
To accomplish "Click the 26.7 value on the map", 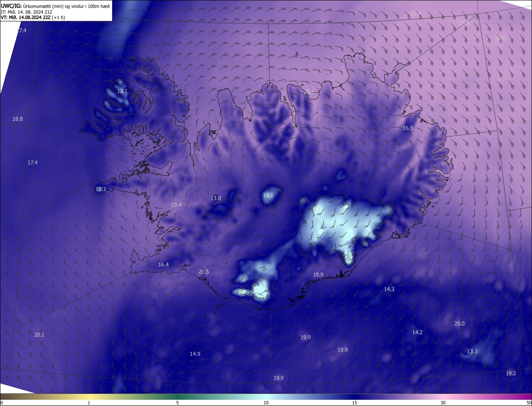I will click(x=415, y=14).
